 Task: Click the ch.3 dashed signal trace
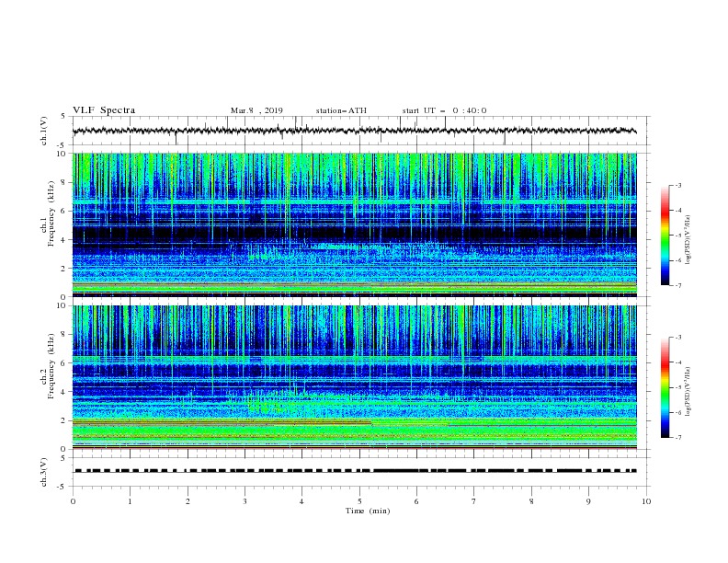click(356, 471)
